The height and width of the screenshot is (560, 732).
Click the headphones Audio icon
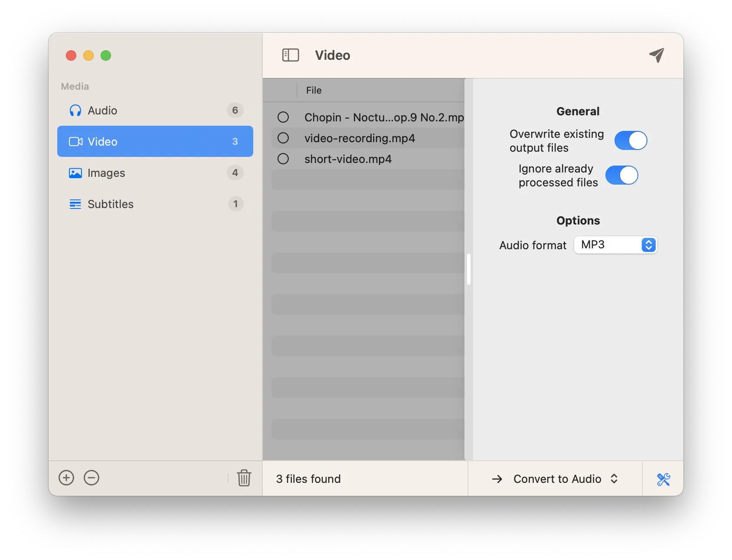click(x=75, y=111)
